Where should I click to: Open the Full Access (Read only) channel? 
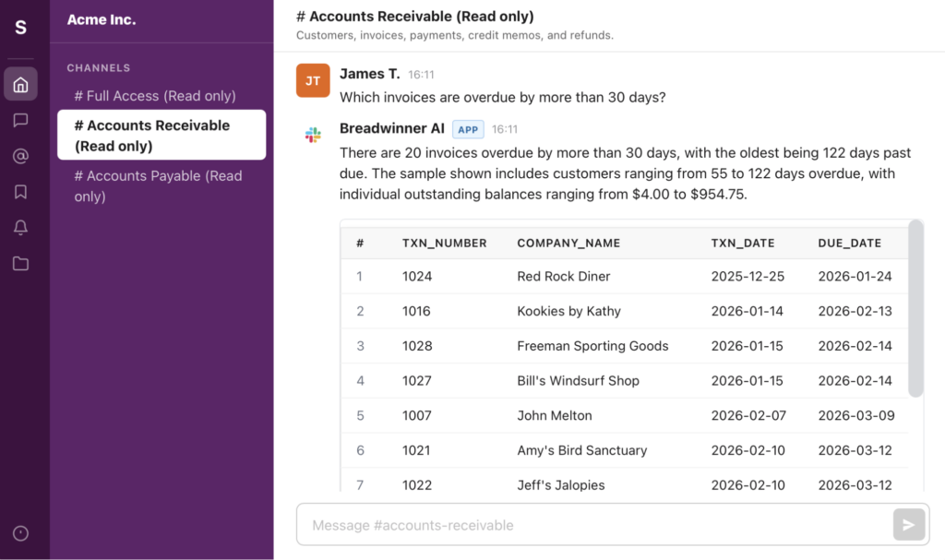(155, 96)
